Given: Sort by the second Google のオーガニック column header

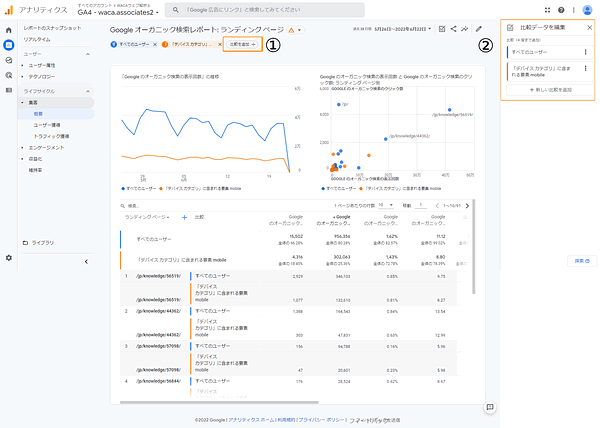Looking at the screenshot, I should [333, 220].
